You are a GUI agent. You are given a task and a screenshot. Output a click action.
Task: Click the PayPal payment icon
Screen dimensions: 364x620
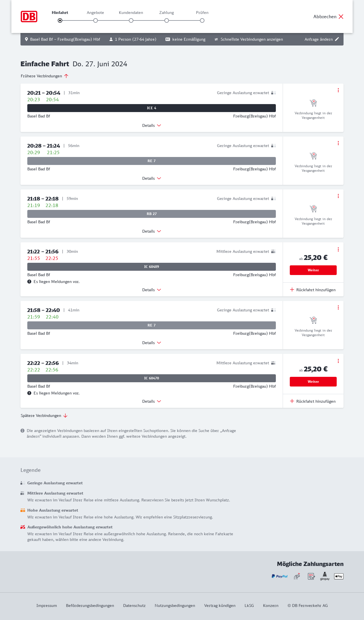280,576
